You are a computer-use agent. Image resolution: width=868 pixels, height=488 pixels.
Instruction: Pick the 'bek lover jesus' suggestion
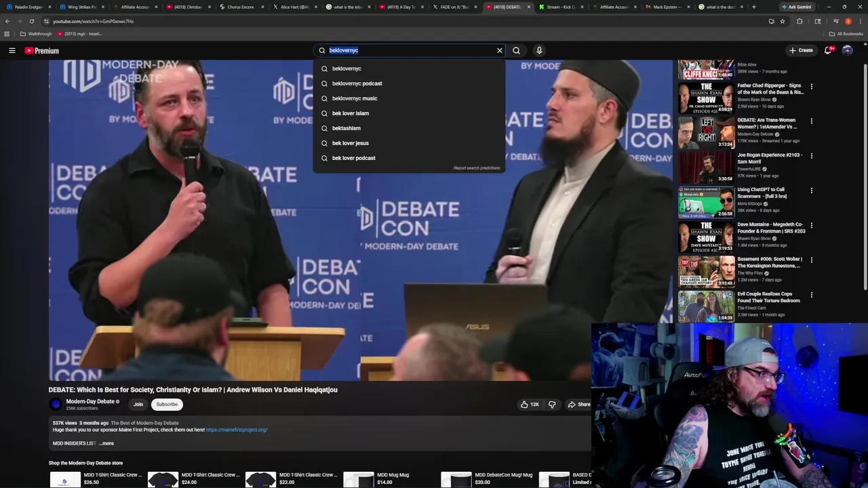click(x=409, y=143)
